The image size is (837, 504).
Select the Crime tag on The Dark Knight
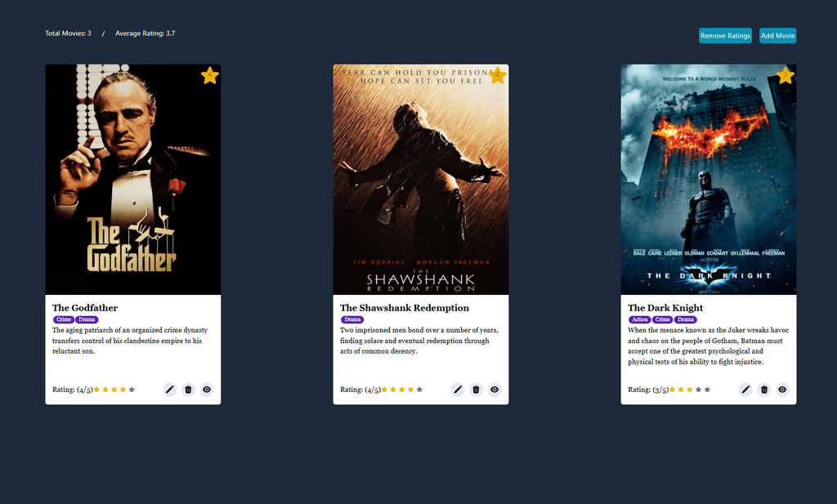point(662,319)
